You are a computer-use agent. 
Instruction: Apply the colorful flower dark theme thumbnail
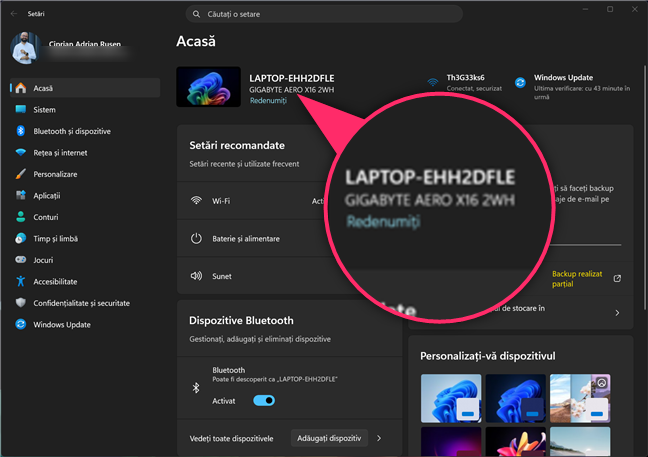click(x=515, y=442)
